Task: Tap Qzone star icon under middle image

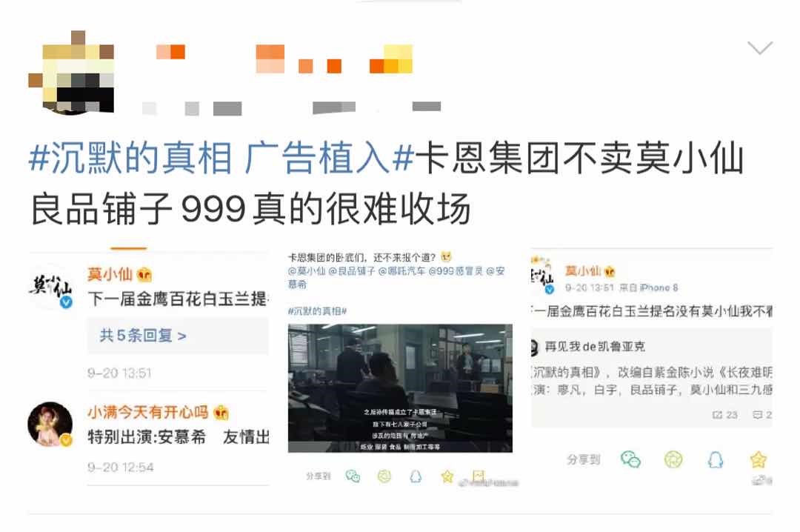Action: [x=447, y=476]
